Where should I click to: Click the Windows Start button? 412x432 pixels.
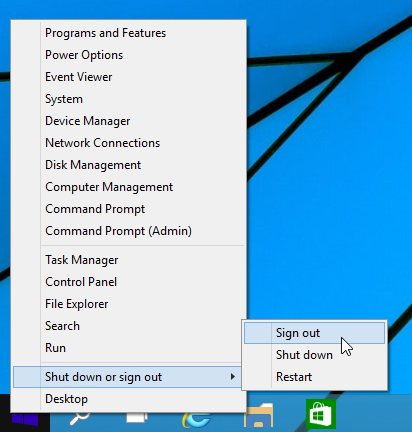pyautogui.click(x=25, y=419)
